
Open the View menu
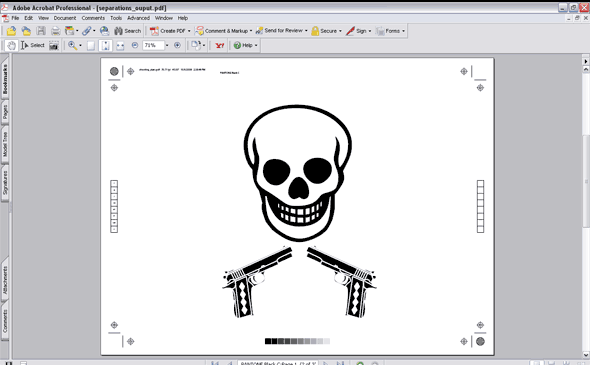pos(43,18)
